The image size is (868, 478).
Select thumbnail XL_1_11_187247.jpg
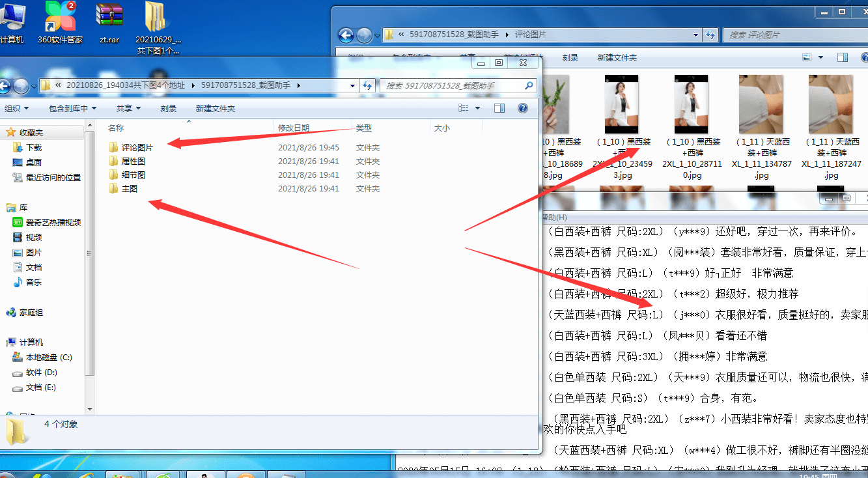coord(831,127)
